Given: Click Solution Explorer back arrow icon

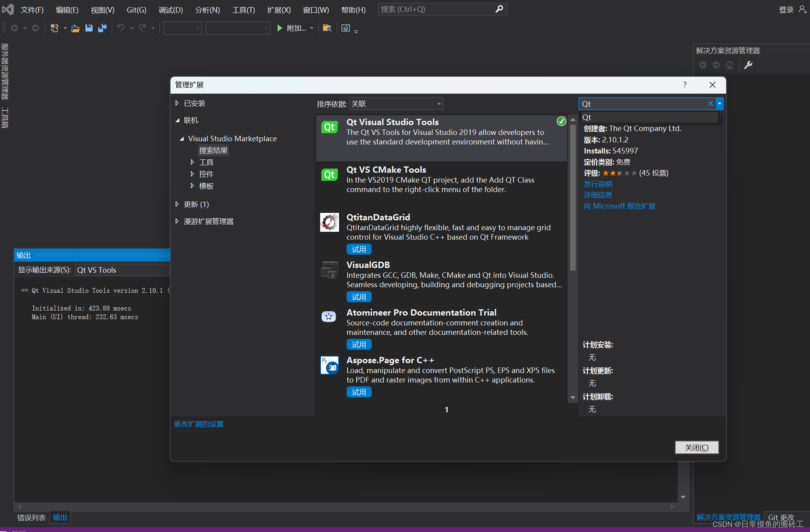Looking at the screenshot, I should pos(703,65).
